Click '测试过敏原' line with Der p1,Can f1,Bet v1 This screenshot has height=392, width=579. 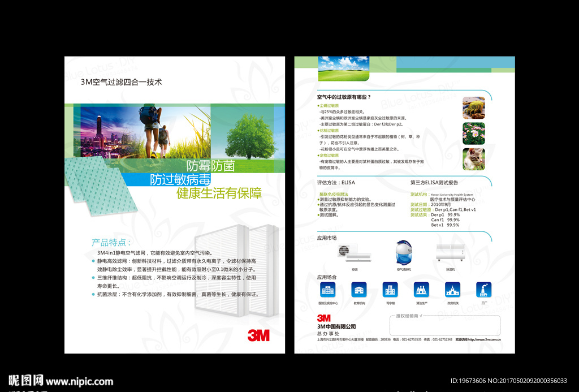click(x=443, y=210)
